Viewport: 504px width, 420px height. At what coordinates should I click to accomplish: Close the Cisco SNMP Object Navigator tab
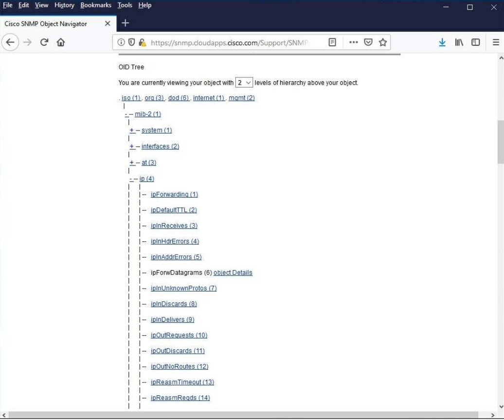(x=108, y=23)
